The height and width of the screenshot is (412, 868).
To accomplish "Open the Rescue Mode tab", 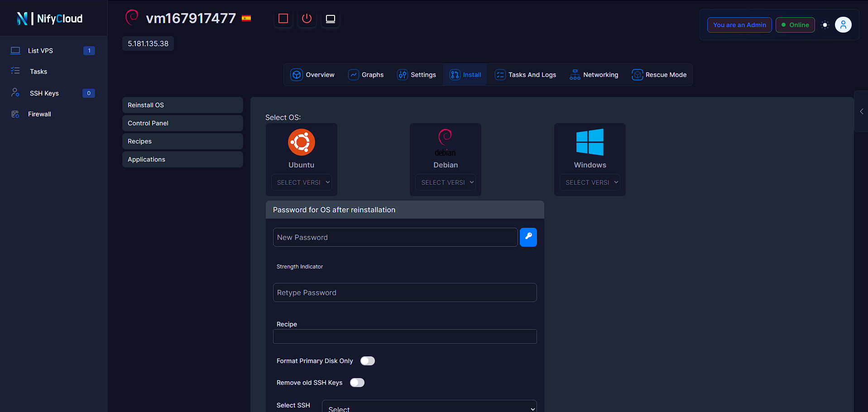I will tap(659, 75).
